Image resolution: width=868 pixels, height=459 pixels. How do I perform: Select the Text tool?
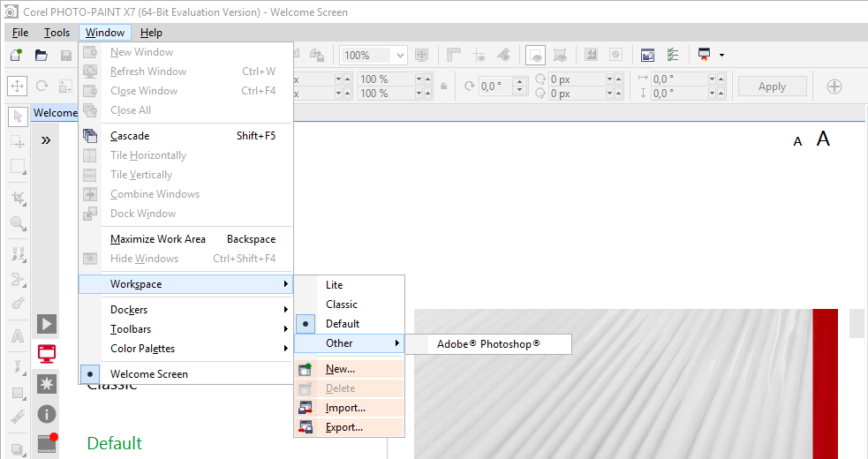pos(18,336)
